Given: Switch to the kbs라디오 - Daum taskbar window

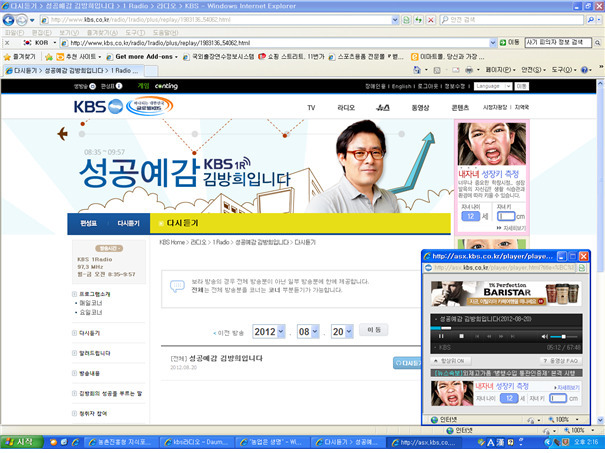Looking at the screenshot, I should 196,442.
